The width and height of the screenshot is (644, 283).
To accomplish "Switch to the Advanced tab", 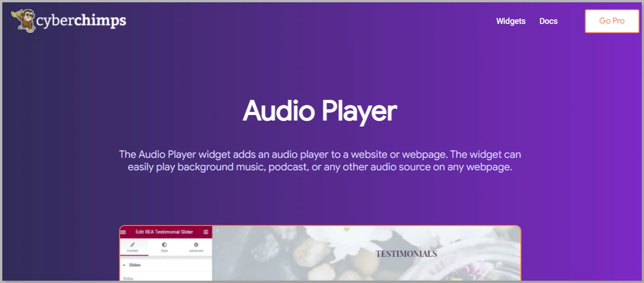I will [196, 247].
